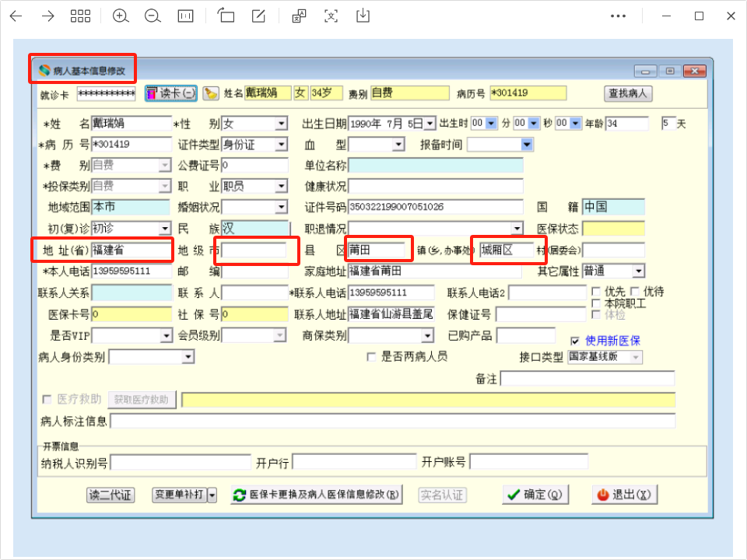Go forward with the right arrow icon

(x=48, y=16)
